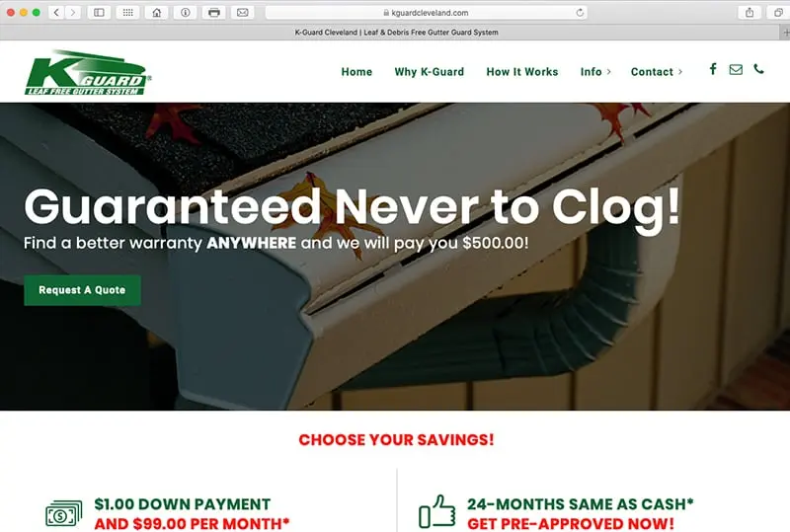Show Top Sites grid button
This screenshot has width=790, height=532.
128,13
